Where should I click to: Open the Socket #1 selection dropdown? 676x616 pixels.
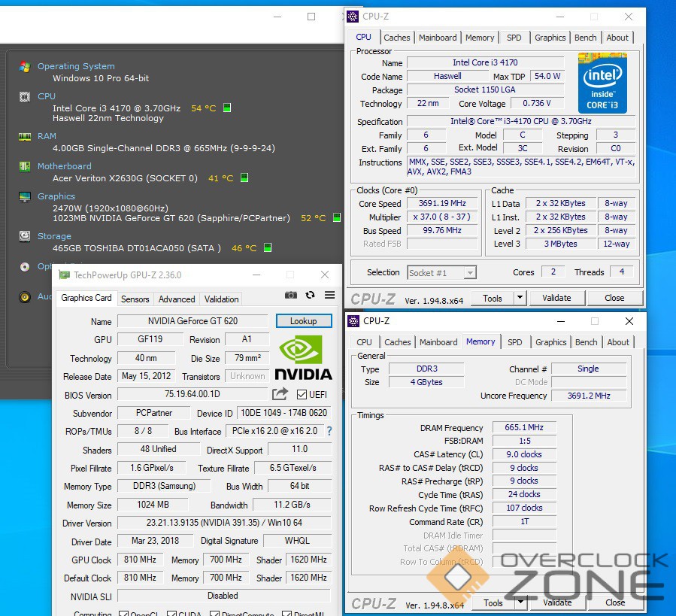[442, 273]
